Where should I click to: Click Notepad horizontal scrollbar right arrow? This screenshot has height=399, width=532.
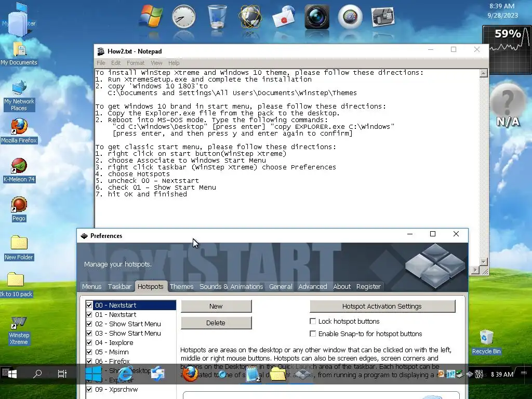tap(475, 270)
